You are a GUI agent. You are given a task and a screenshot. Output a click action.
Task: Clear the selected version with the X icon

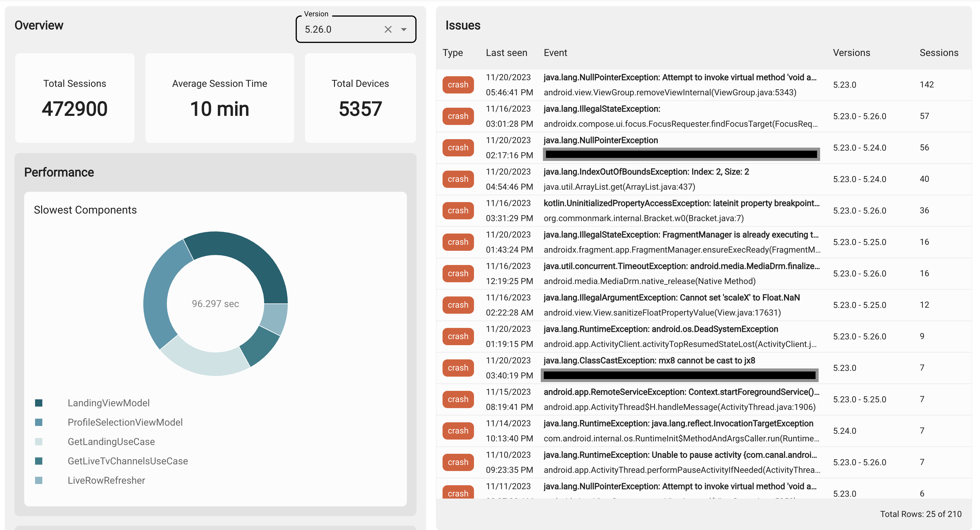pyautogui.click(x=388, y=29)
